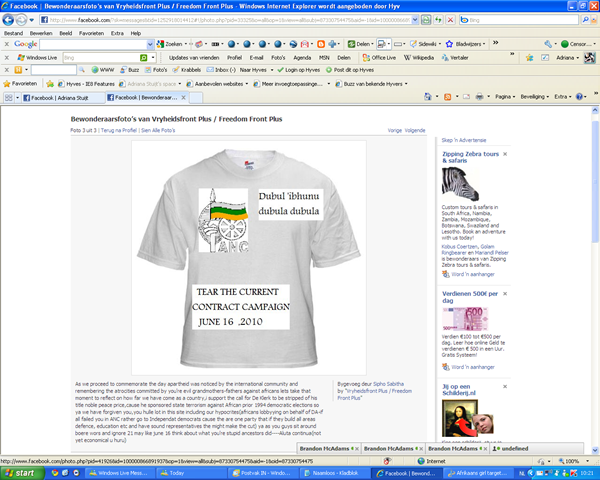
Task: Click the Google Zoeken search button
Action: pyautogui.click(x=170, y=44)
